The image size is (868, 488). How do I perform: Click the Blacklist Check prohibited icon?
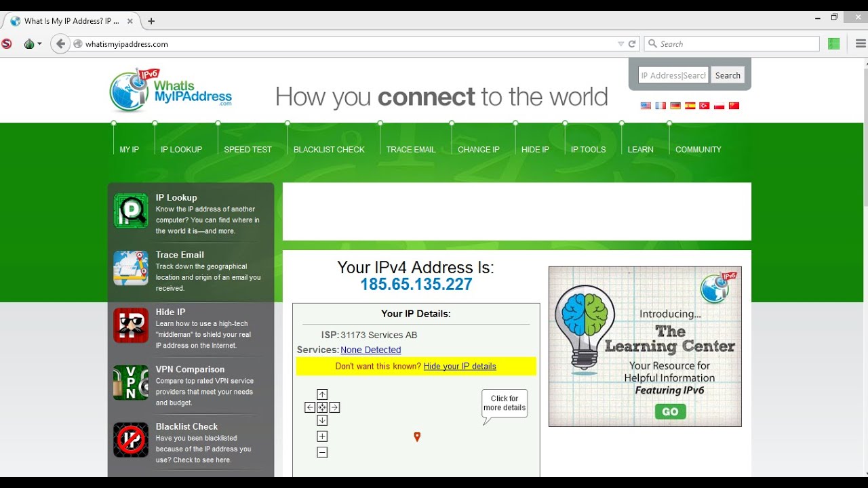click(131, 440)
